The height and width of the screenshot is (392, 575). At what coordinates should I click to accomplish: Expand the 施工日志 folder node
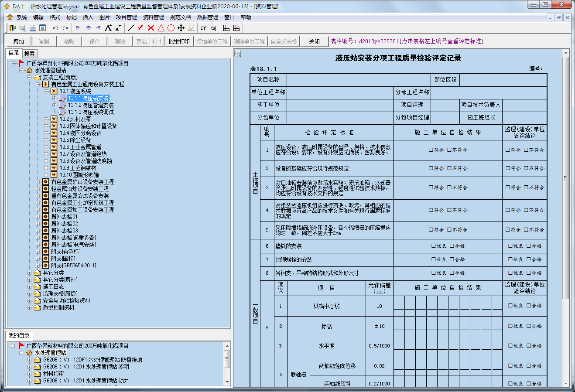30,286
